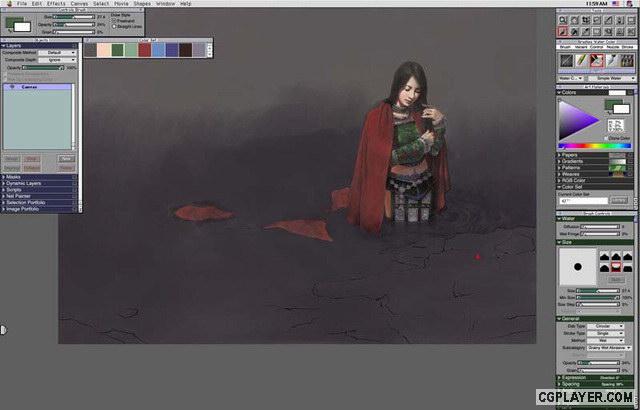Select the Grabber hand tool

click(574, 20)
